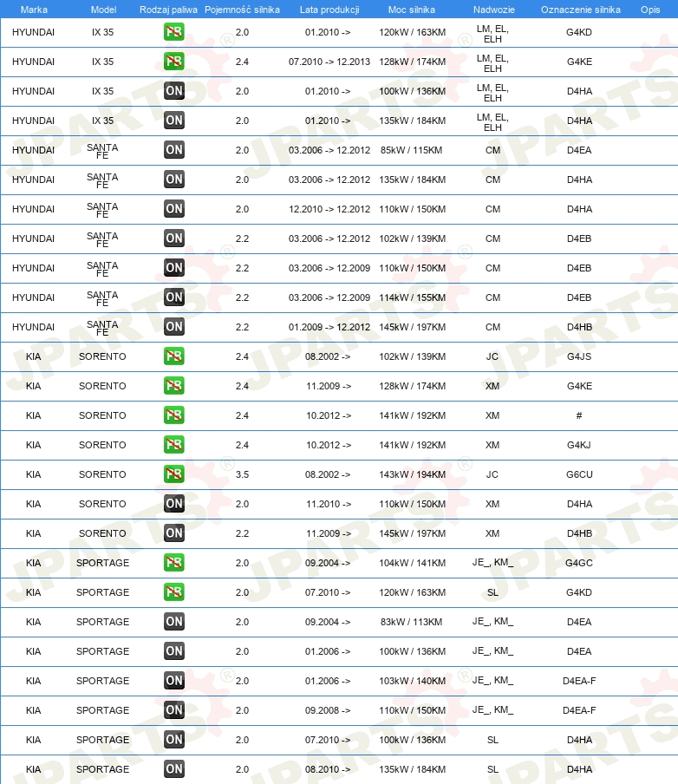Select the 143kW / 194KM power cell
This screenshot has height=784, width=678.
click(412, 474)
